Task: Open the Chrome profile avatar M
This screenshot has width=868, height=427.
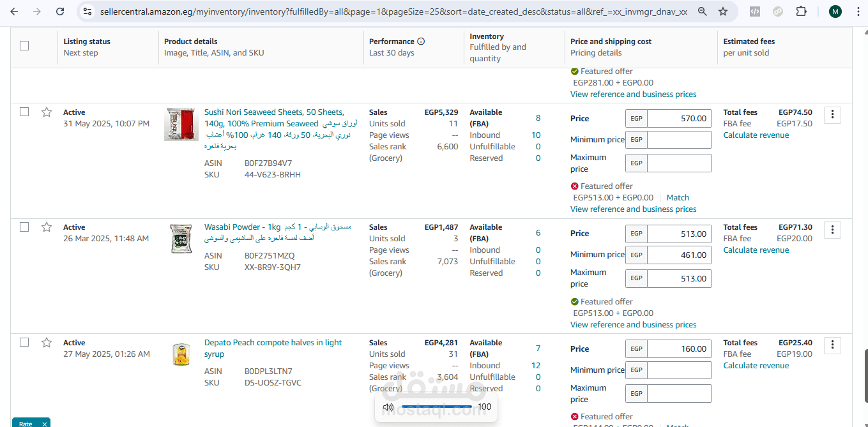Action: pos(835,11)
